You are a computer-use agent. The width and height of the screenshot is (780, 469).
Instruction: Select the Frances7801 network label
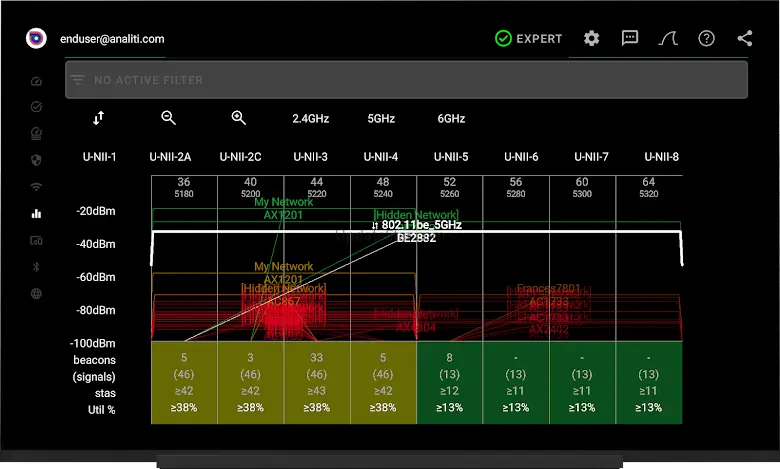549,288
